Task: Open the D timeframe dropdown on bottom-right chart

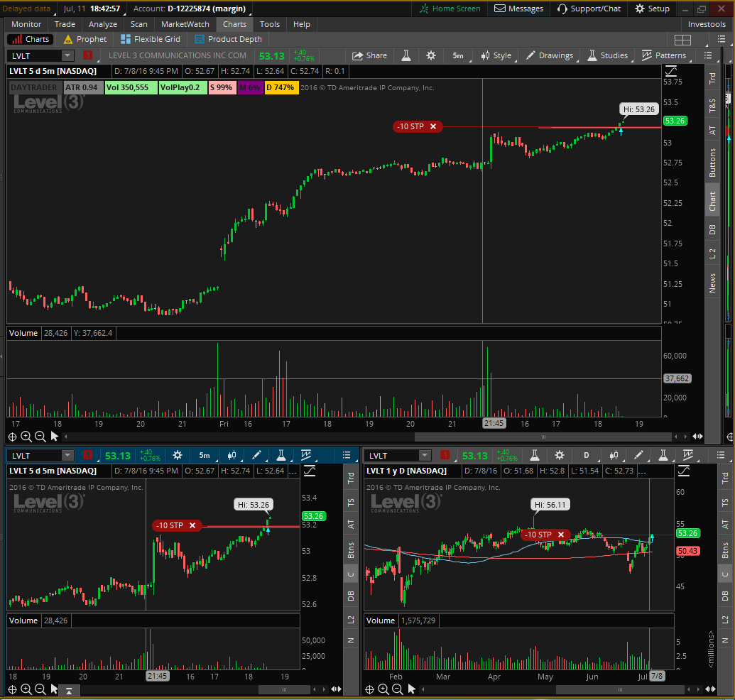Action: (587, 455)
